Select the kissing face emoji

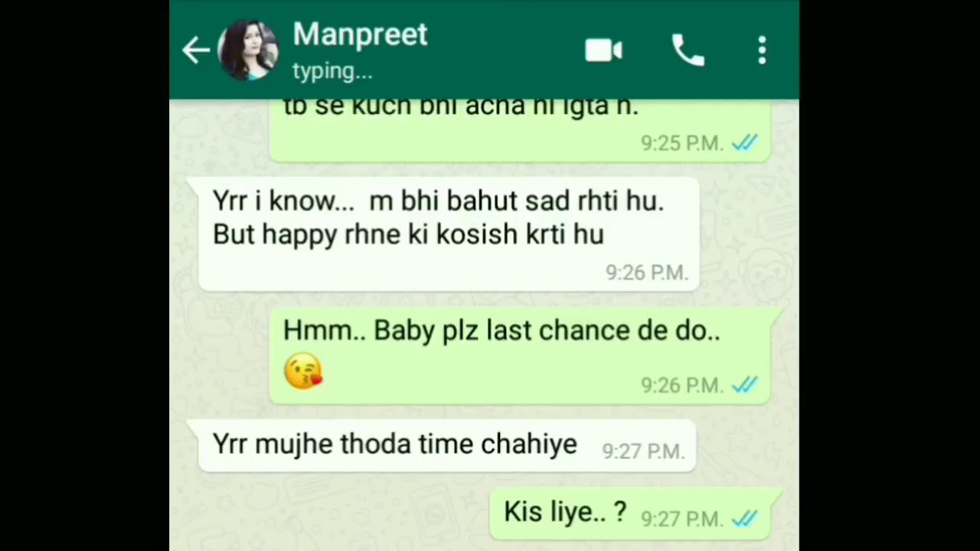tap(303, 371)
